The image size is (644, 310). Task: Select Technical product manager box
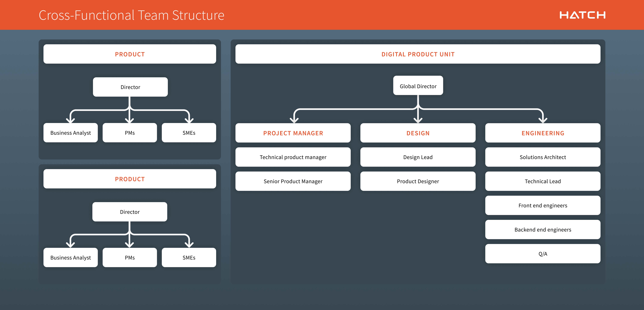(x=293, y=157)
